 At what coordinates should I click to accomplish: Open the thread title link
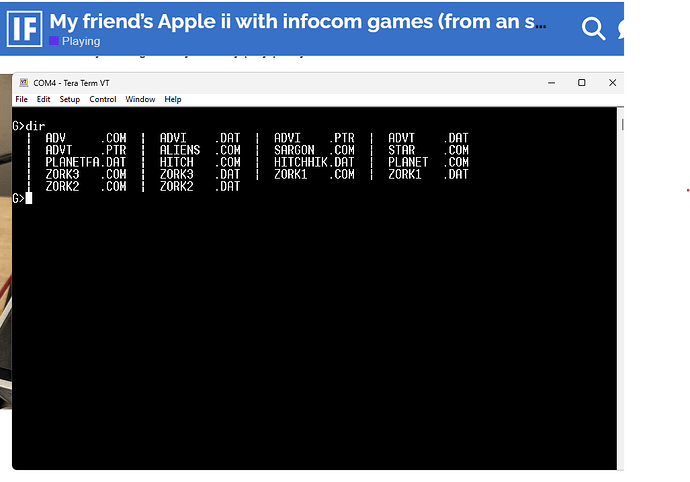(297, 21)
